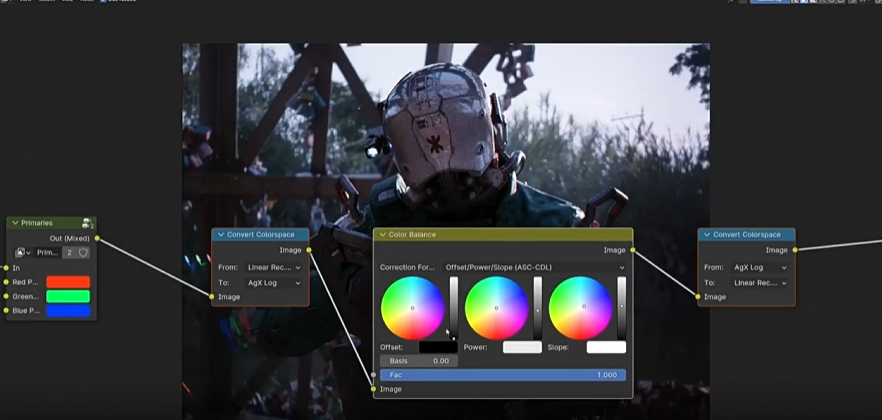The width and height of the screenshot is (882, 420).
Task: Open From dropdown set to AgX Log in right node
Action: point(759,267)
